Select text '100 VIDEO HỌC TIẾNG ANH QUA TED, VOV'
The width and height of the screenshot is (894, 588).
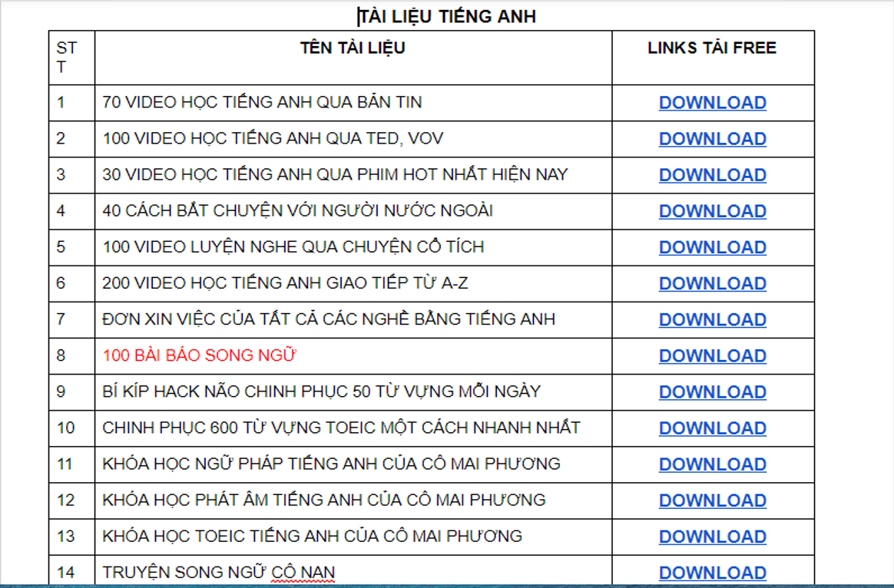click(273, 138)
